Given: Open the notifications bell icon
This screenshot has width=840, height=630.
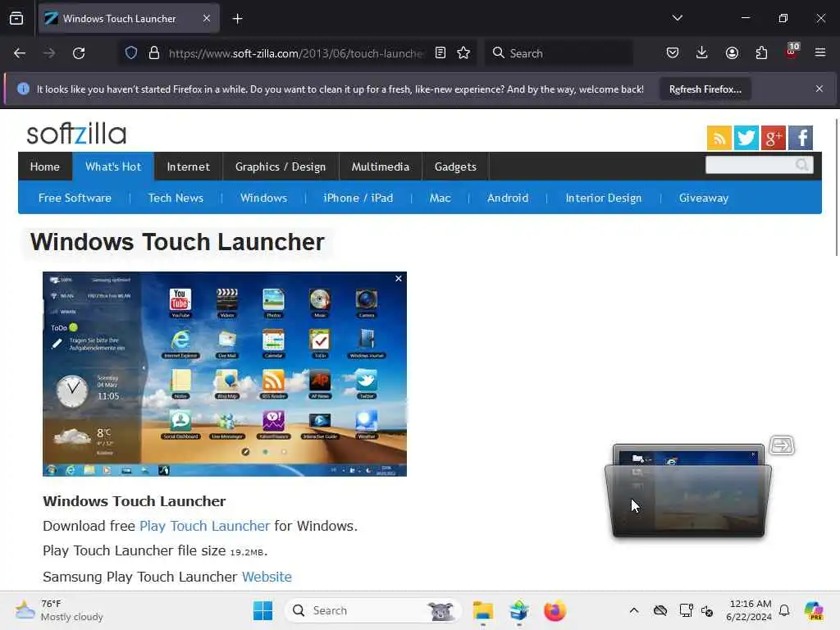Looking at the screenshot, I should click(784, 610).
